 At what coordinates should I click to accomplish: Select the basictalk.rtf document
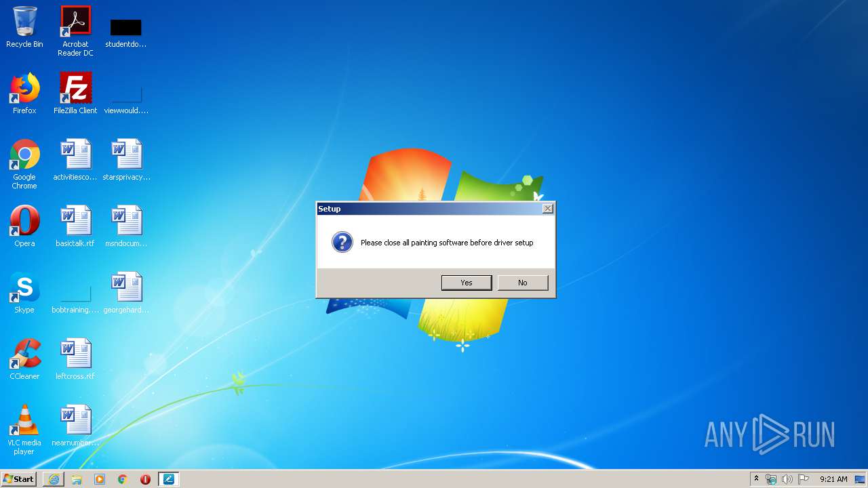pos(75,226)
